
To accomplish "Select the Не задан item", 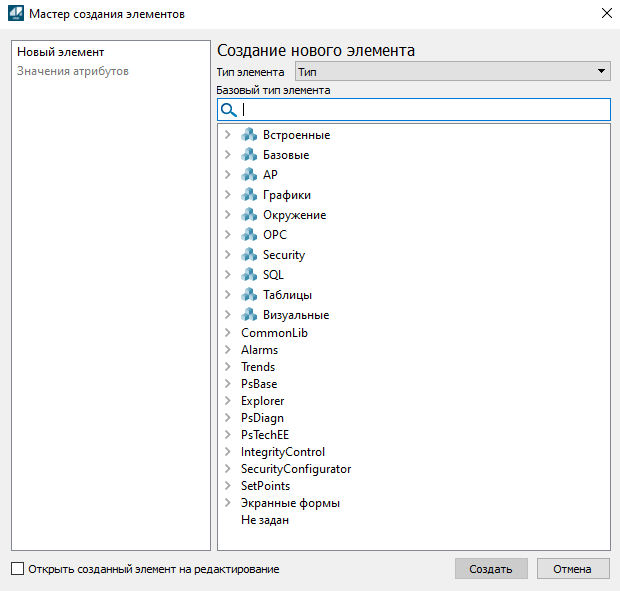I will tap(265, 520).
